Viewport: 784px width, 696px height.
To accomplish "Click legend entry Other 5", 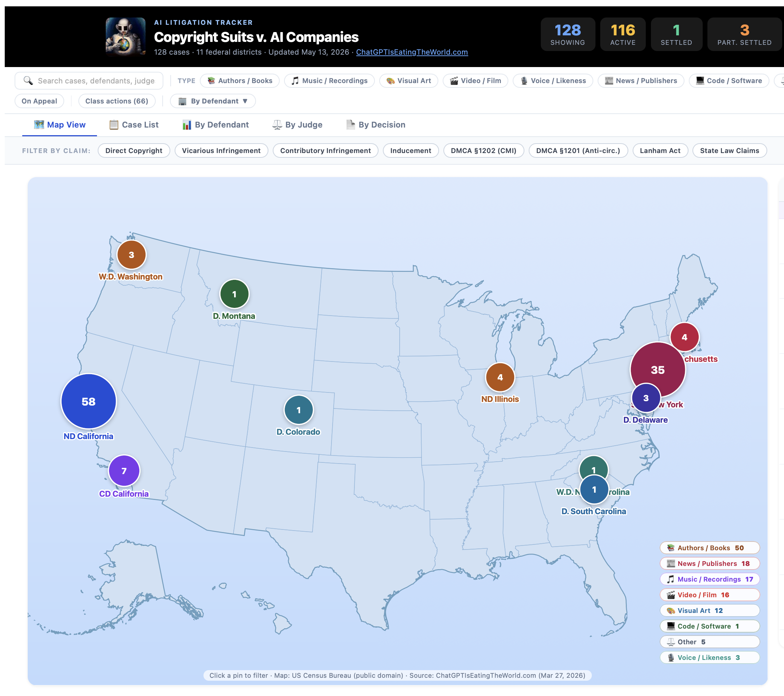I will [710, 642].
